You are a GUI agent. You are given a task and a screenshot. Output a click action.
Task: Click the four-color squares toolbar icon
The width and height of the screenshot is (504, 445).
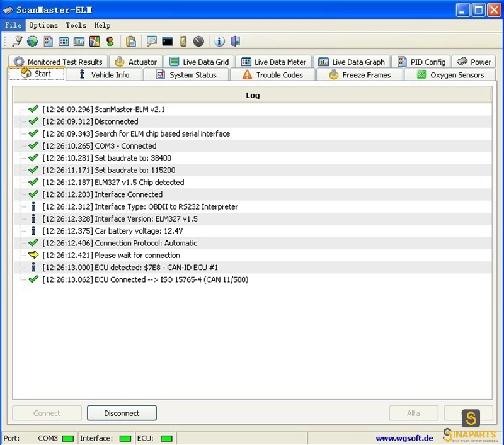[94, 41]
